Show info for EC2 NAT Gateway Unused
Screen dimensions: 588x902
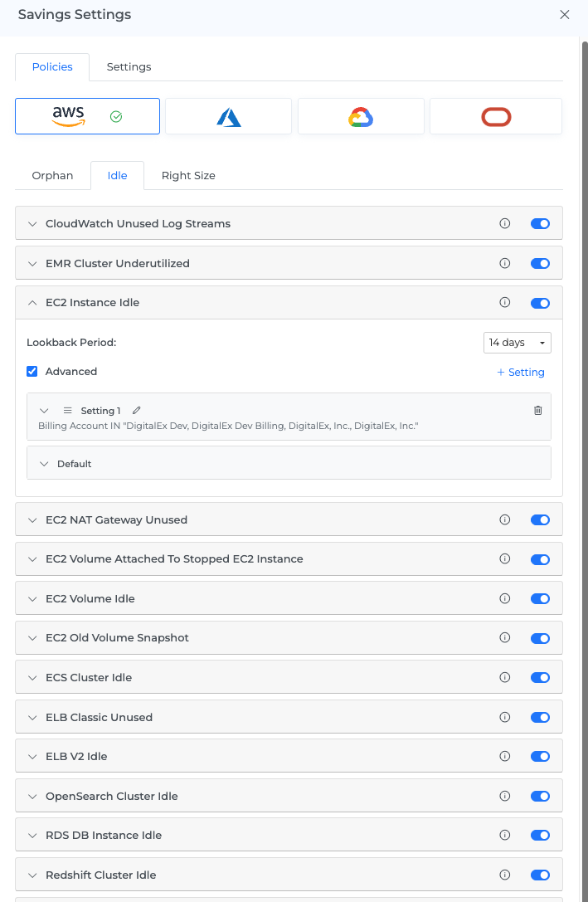coord(504,520)
